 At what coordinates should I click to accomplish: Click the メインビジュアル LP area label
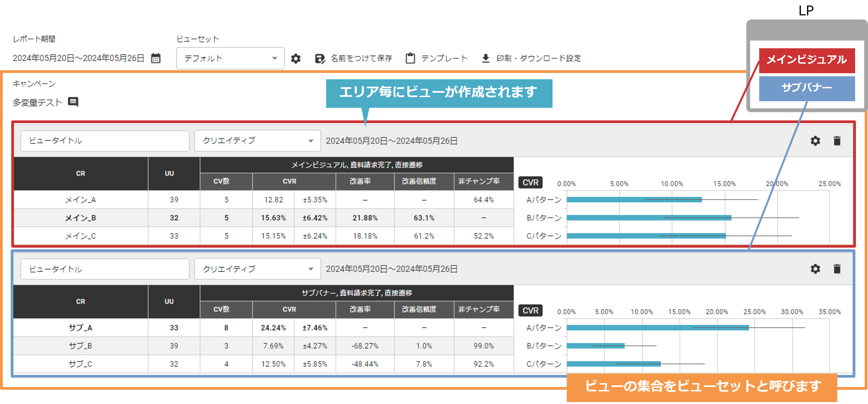click(807, 60)
